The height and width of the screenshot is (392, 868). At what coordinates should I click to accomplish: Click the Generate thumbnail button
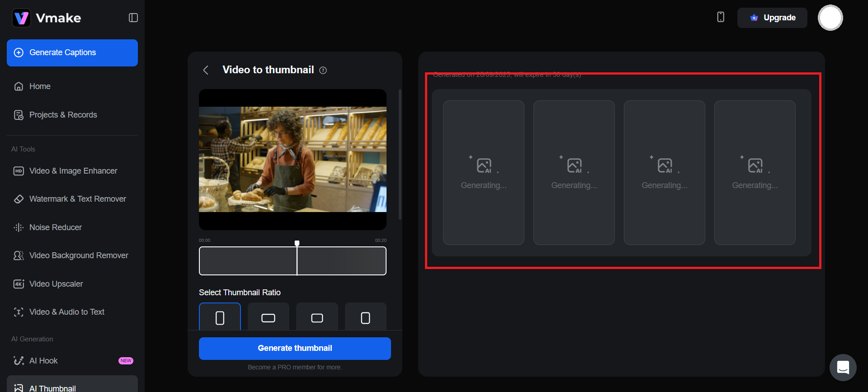point(295,348)
